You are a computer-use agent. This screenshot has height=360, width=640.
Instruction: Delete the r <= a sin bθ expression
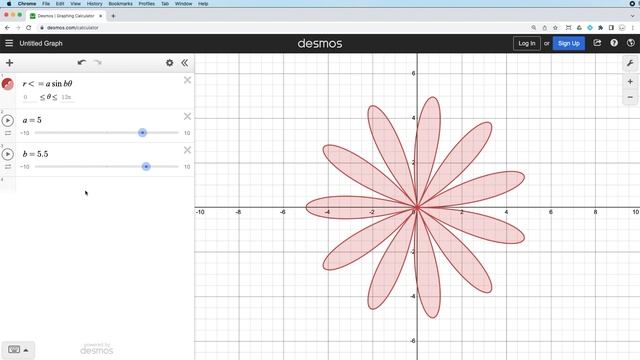(187, 80)
